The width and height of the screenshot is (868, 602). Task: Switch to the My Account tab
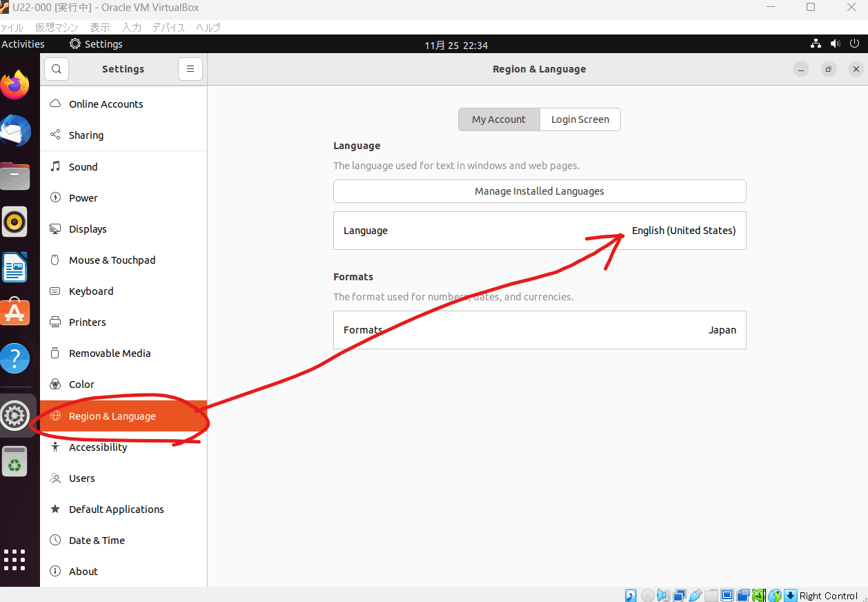point(499,119)
